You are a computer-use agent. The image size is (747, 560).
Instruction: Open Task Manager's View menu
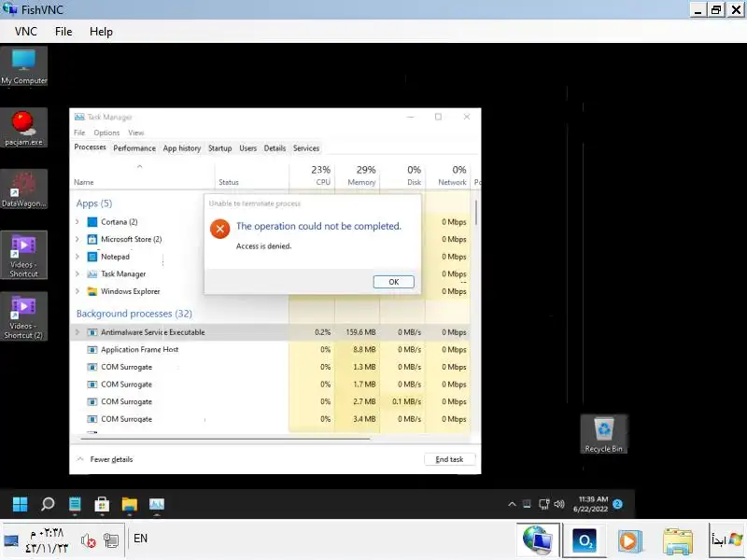coord(135,133)
